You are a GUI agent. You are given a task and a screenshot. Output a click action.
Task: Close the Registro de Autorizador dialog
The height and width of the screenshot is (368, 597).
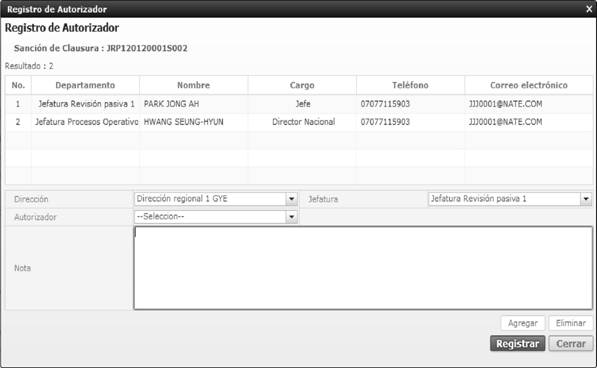589,9
